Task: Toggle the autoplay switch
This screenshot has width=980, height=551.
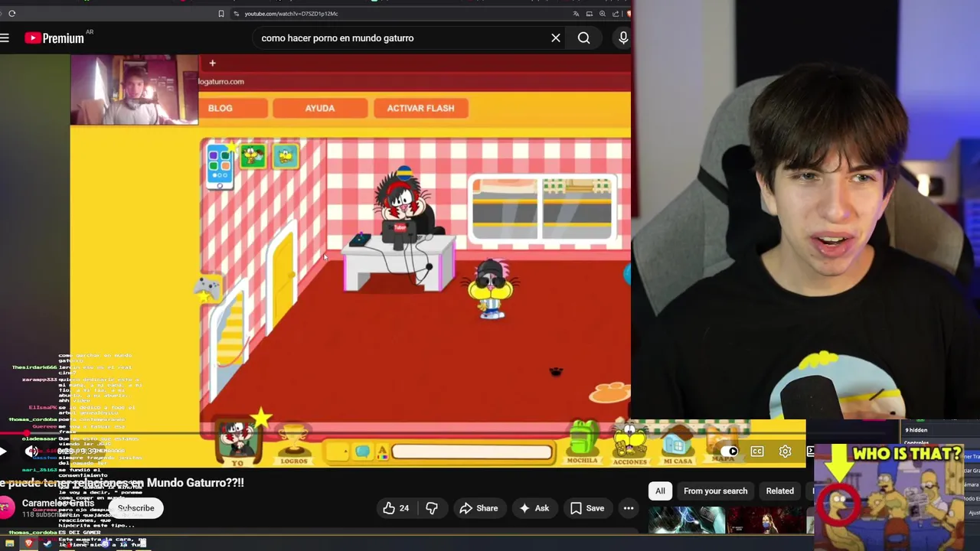Action: [x=730, y=452]
